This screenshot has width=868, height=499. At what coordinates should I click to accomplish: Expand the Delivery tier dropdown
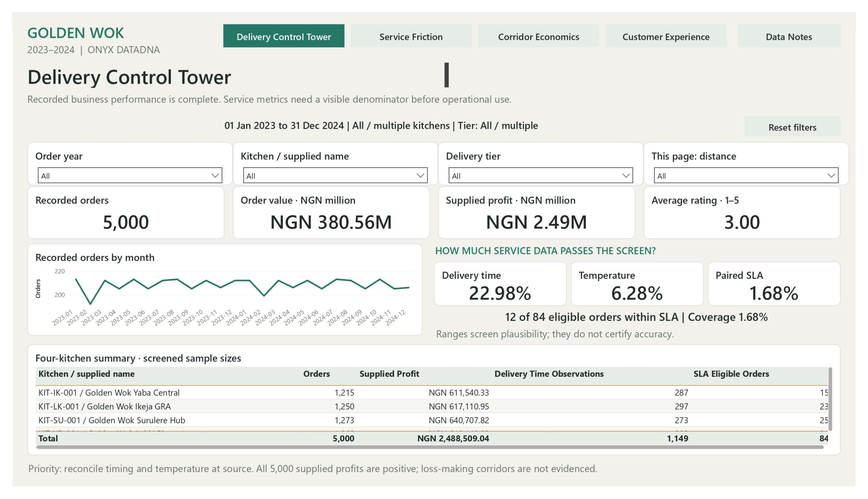pyautogui.click(x=540, y=175)
